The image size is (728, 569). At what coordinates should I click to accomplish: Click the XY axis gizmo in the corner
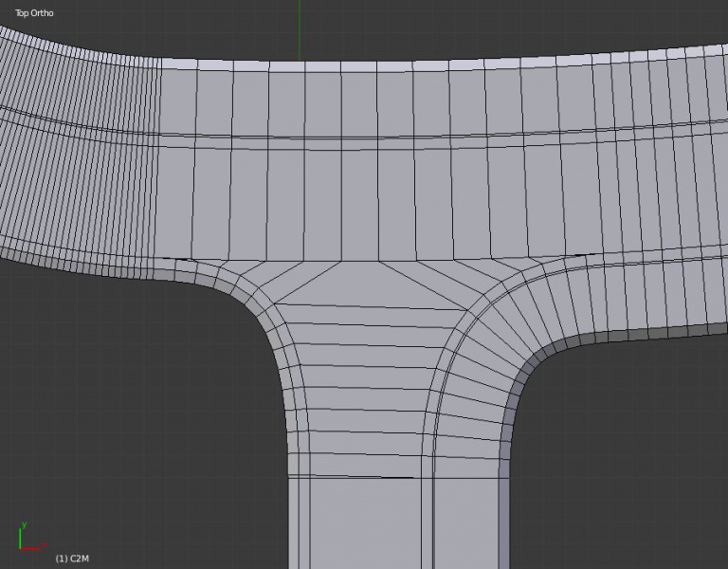28,540
